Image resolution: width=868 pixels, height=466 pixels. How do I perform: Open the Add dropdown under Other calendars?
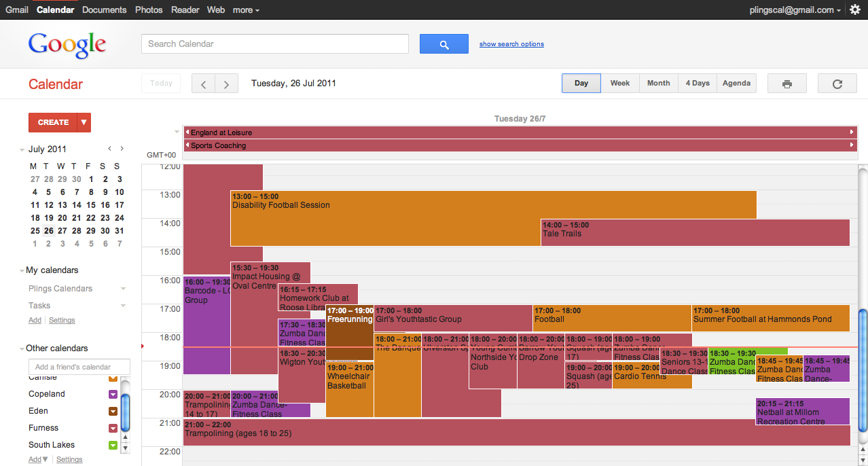click(38, 460)
